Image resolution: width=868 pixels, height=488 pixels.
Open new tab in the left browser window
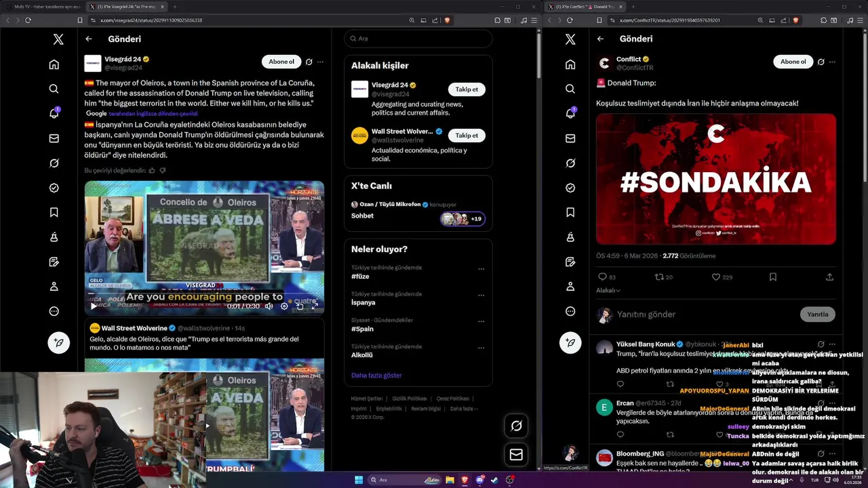pyautogui.click(x=175, y=7)
